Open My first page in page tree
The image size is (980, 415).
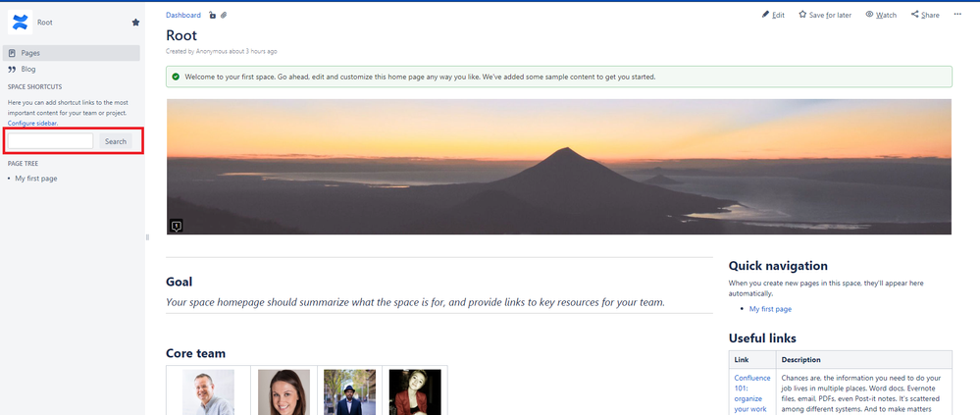click(x=36, y=179)
